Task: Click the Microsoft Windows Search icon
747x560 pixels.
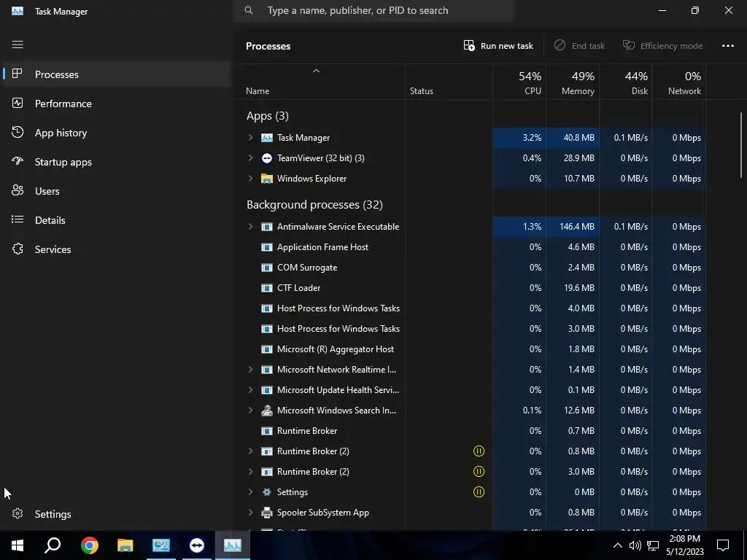Action: point(267,411)
